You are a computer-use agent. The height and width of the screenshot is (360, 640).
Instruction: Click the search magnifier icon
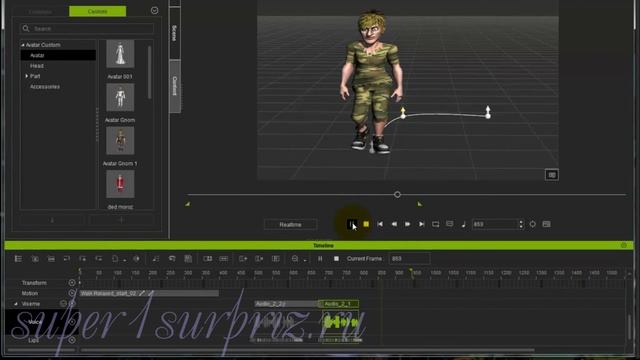click(26, 29)
